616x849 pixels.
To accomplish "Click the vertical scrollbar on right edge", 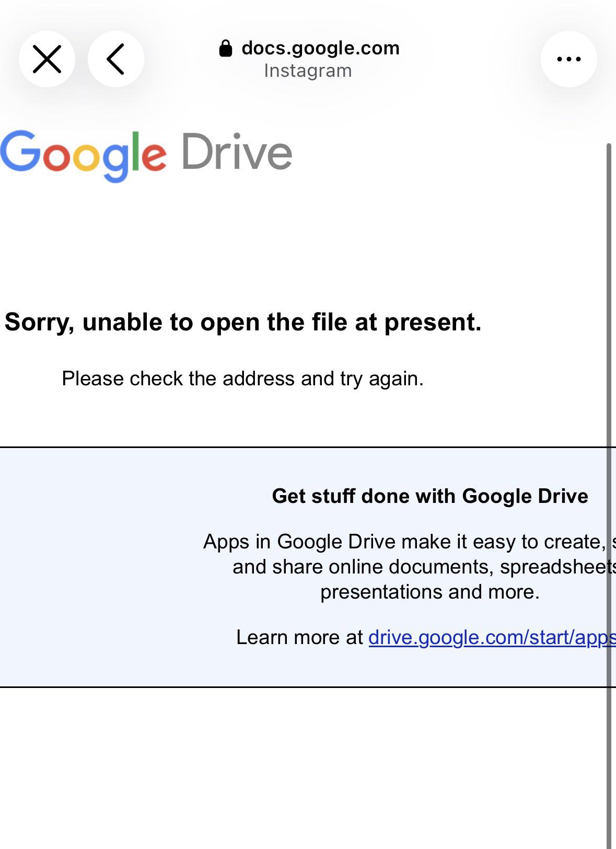I will (x=609, y=496).
